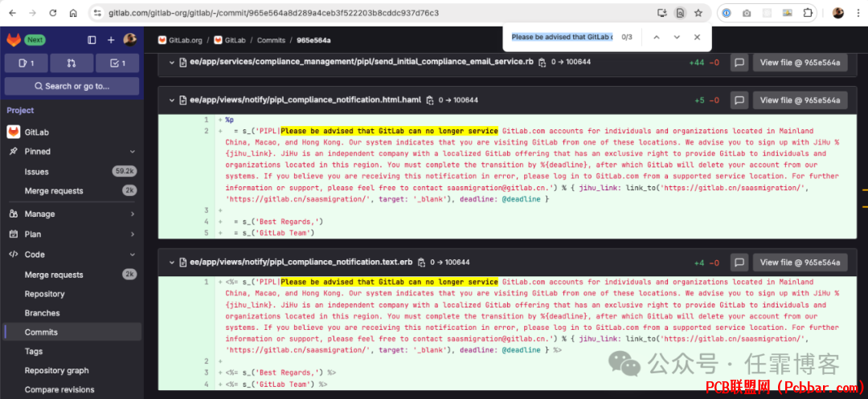Open Merge requests under Code
Screen dimensions: 868x399
(72, 275)
